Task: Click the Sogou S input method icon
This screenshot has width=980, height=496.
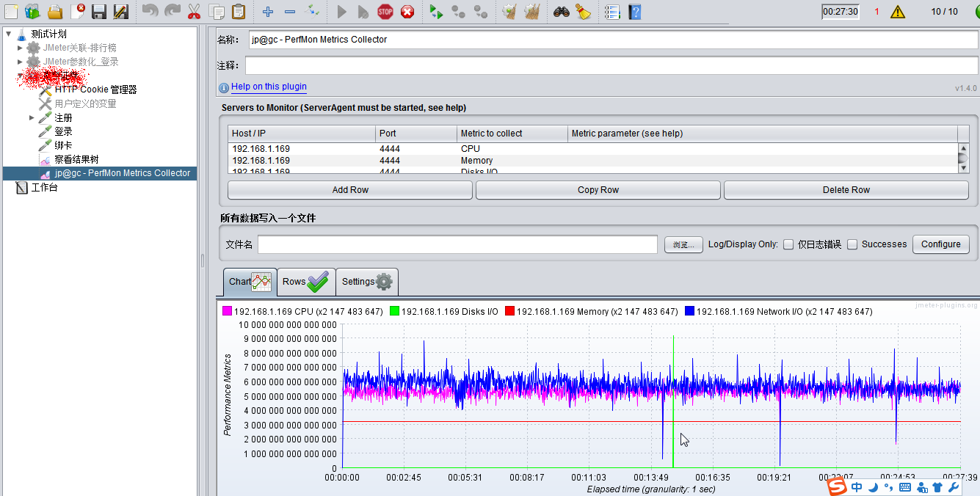Action: (x=837, y=486)
